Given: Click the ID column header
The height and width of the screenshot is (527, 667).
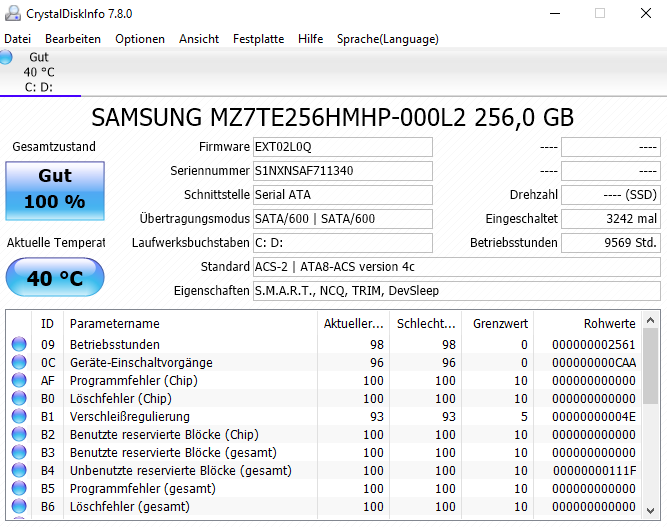Looking at the screenshot, I should (47, 324).
